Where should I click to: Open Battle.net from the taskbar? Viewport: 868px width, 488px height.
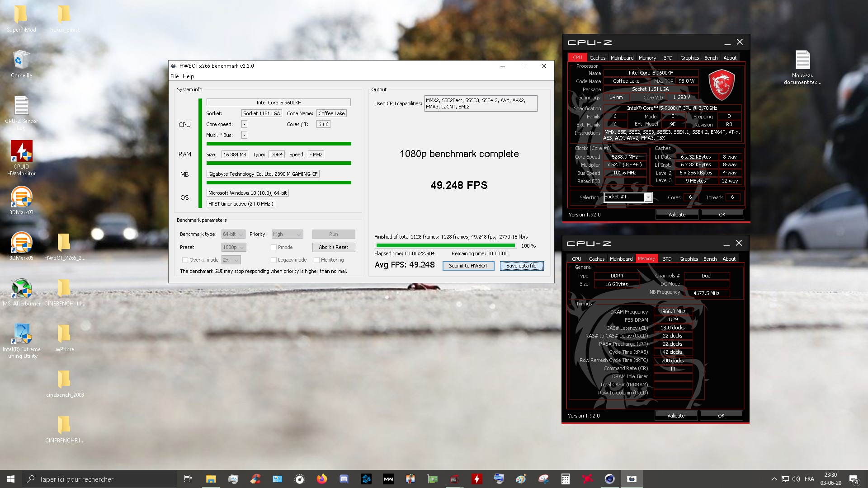click(x=366, y=479)
